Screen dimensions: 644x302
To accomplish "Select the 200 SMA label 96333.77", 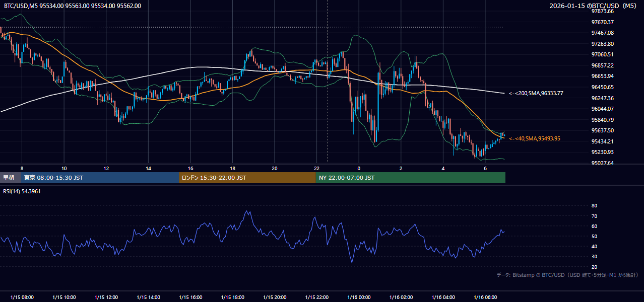I will click(536, 93).
